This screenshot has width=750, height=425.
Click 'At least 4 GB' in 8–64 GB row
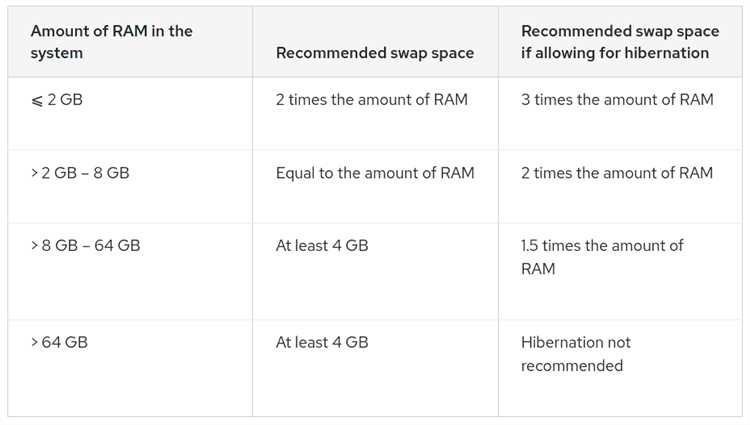tap(322, 246)
